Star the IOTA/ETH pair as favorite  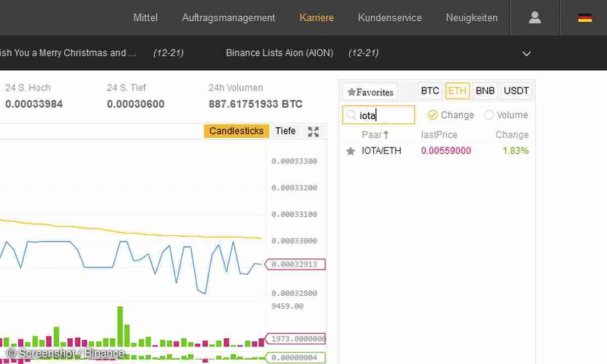pyautogui.click(x=350, y=151)
